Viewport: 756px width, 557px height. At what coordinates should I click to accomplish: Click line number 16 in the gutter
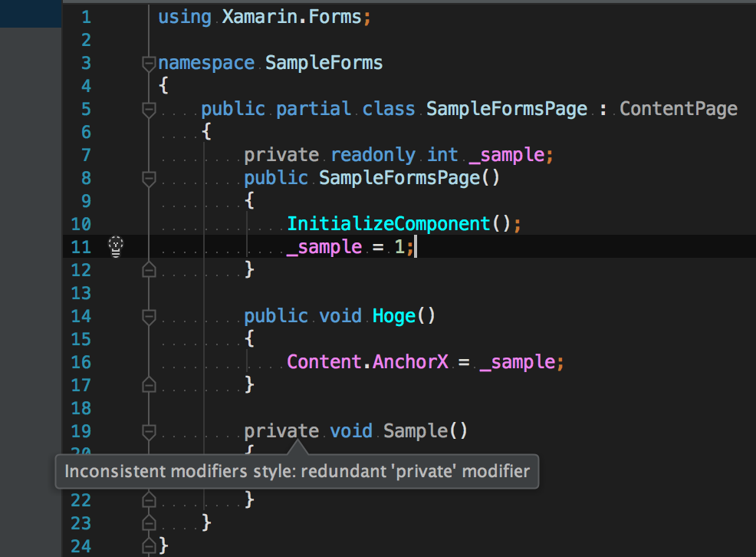click(x=81, y=362)
